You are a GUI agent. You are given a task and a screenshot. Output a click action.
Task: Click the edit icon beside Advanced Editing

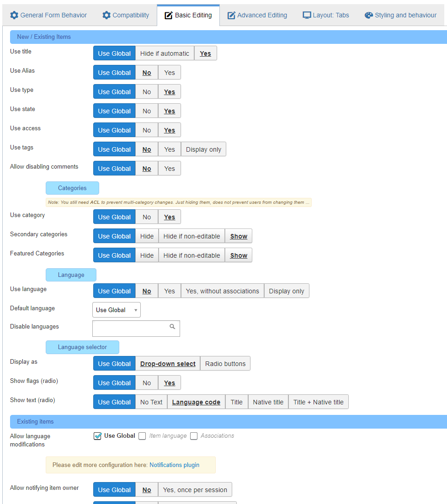click(231, 16)
